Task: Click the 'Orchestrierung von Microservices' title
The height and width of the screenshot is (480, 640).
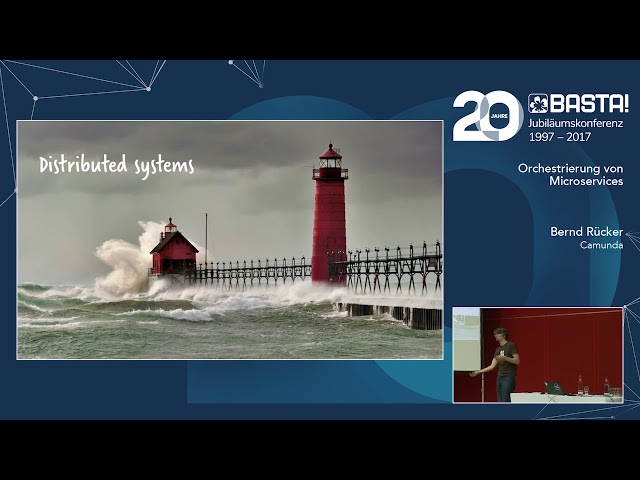Action: click(x=571, y=174)
